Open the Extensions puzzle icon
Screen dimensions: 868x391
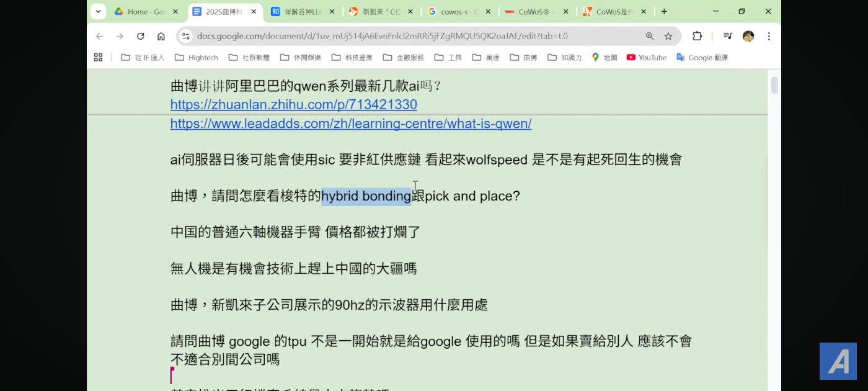[697, 36]
